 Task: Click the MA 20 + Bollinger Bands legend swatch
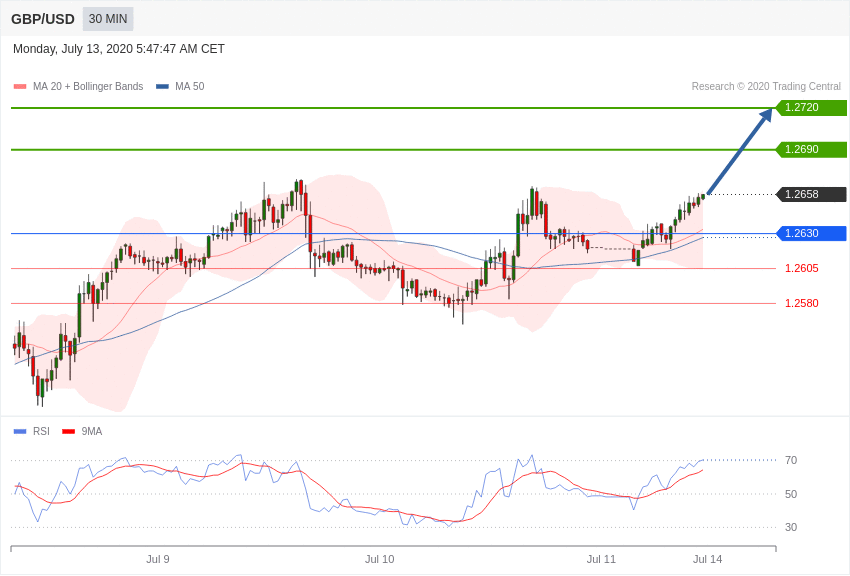(x=20, y=87)
